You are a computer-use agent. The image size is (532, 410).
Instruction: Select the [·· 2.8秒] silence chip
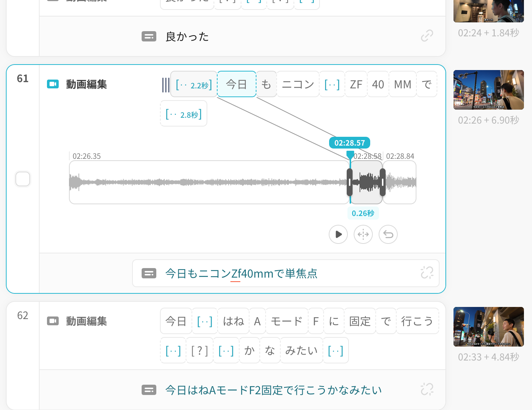click(183, 114)
